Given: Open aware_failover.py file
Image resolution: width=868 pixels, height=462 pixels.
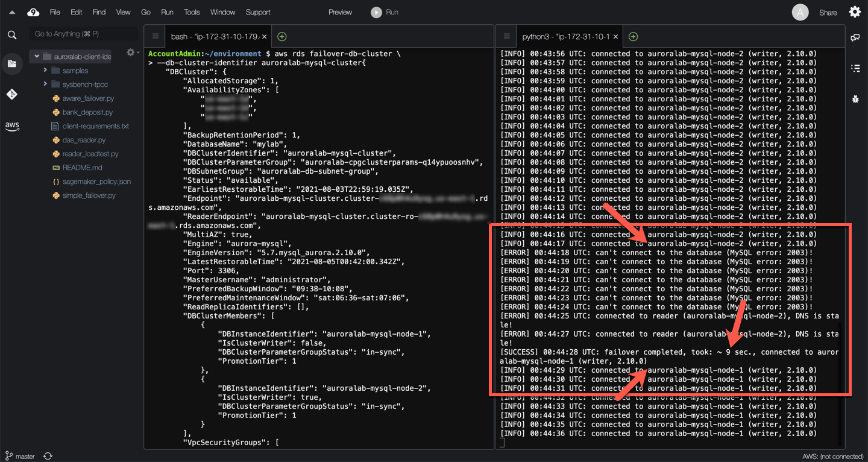Looking at the screenshot, I should click(x=88, y=98).
